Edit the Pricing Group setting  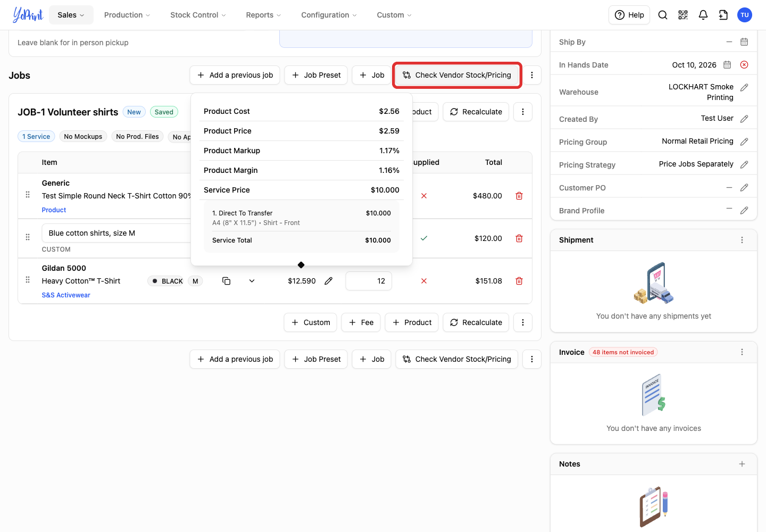click(744, 142)
